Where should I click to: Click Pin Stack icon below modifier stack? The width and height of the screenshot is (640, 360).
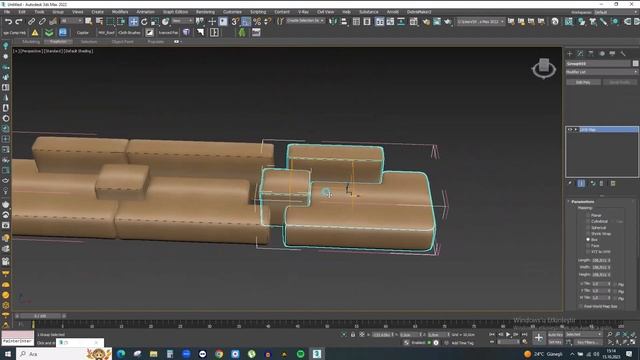(570, 184)
